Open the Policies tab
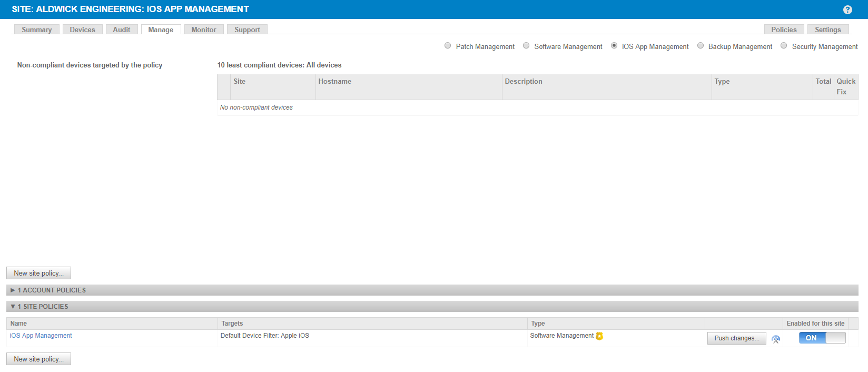The image size is (868, 372). (784, 30)
